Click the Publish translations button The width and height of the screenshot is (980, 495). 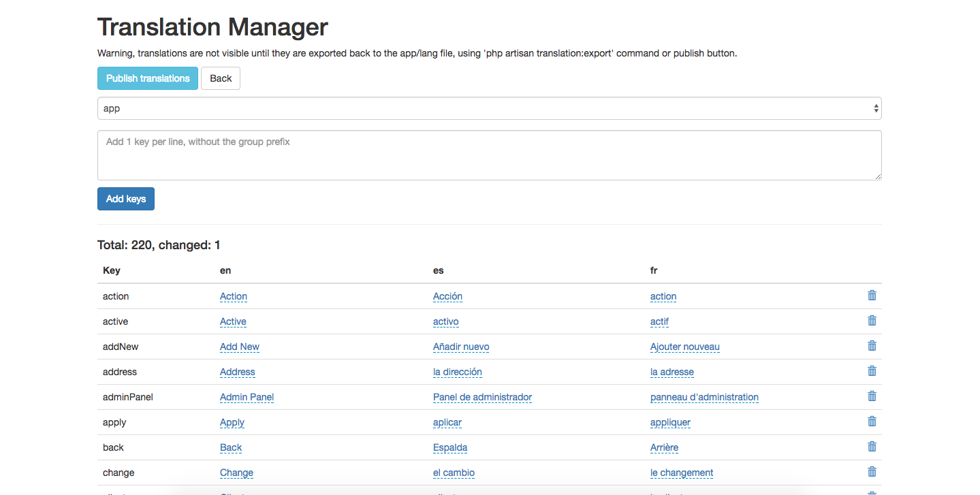point(148,78)
